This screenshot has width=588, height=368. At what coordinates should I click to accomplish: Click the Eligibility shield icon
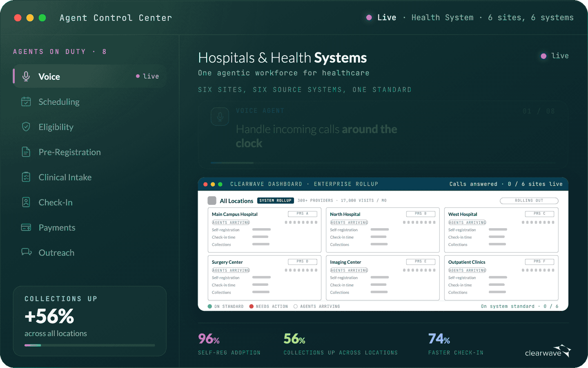tap(26, 127)
